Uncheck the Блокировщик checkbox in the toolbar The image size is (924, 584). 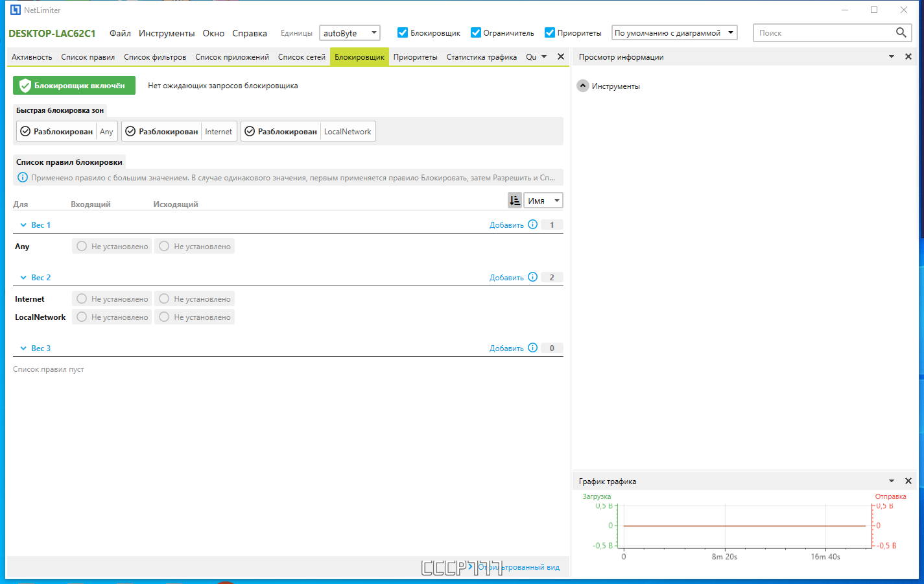coord(403,32)
